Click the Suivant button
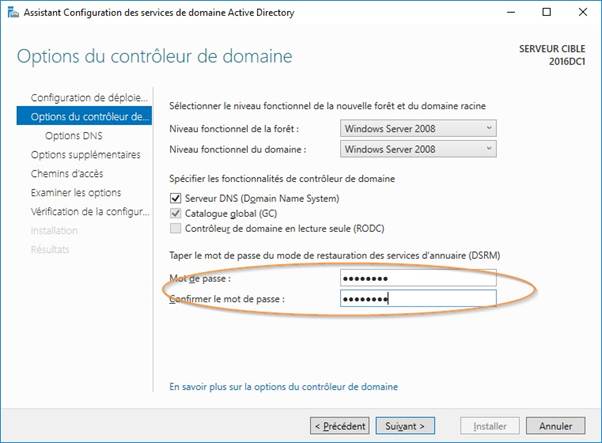 (x=405, y=426)
